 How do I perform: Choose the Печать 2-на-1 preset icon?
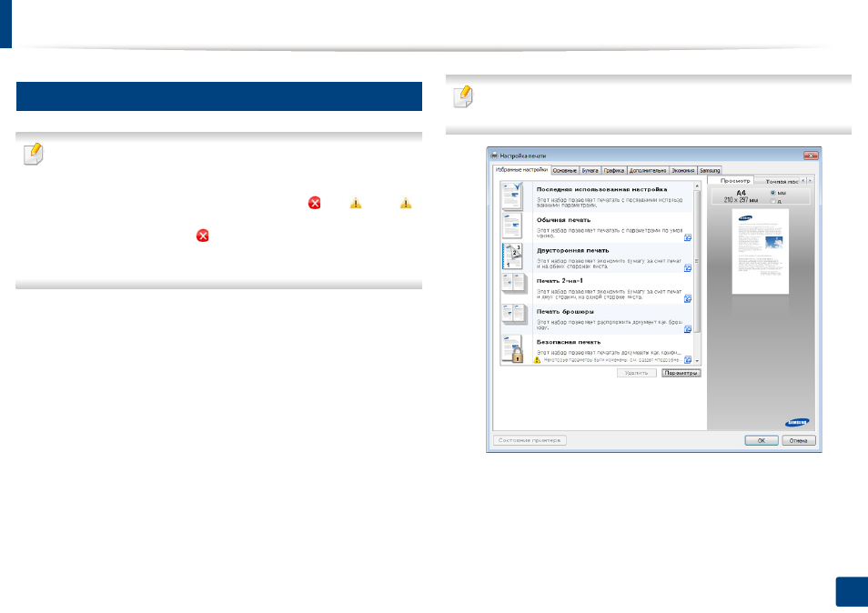pyautogui.click(x=514, y=284)
